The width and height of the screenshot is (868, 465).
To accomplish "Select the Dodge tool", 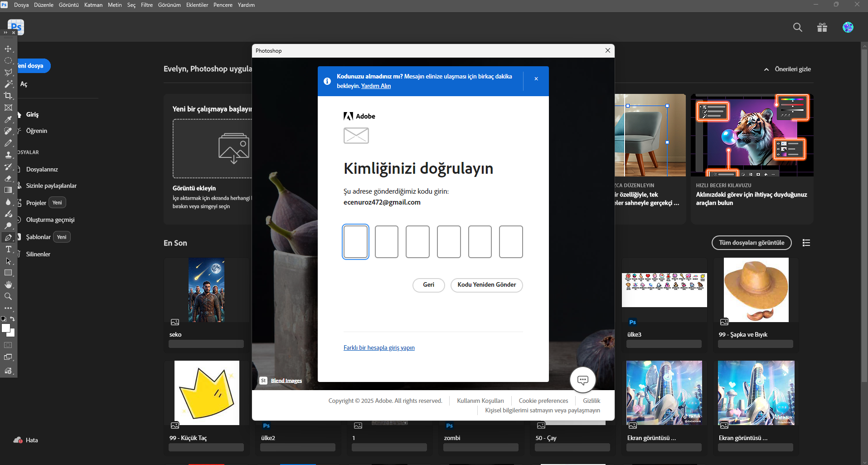I will click(8, 225).
